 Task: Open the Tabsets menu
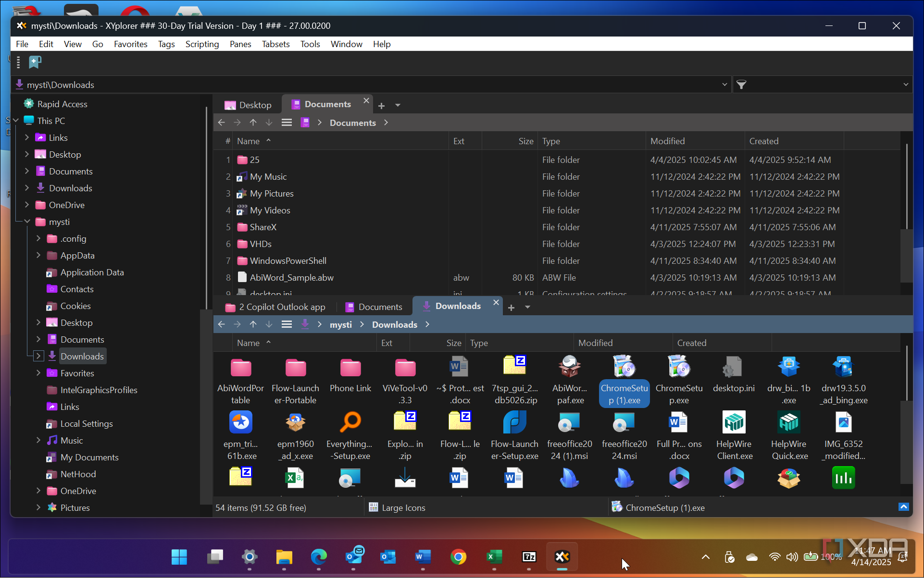coord(275,44)
